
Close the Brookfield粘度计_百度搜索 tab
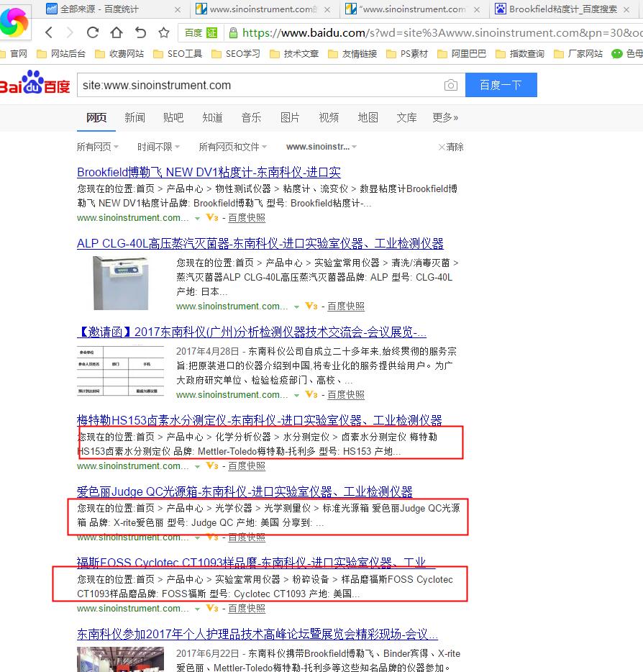[x=626, y=9]
